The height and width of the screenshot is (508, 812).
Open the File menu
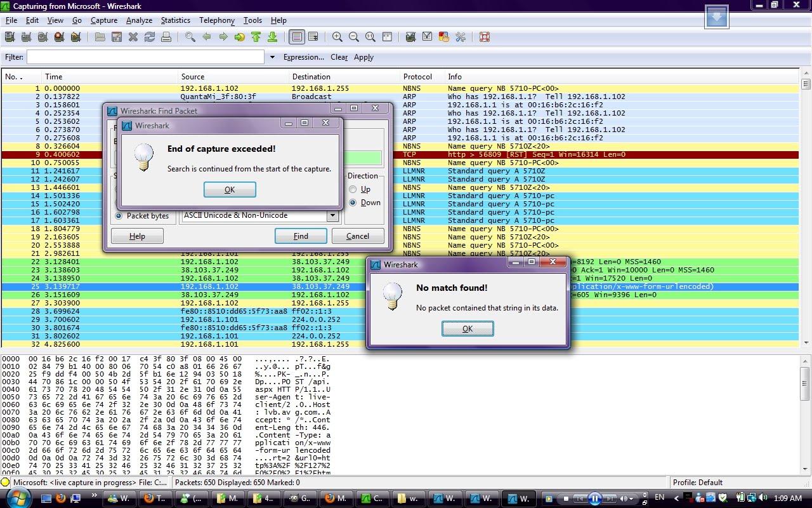tap(11, 20)
